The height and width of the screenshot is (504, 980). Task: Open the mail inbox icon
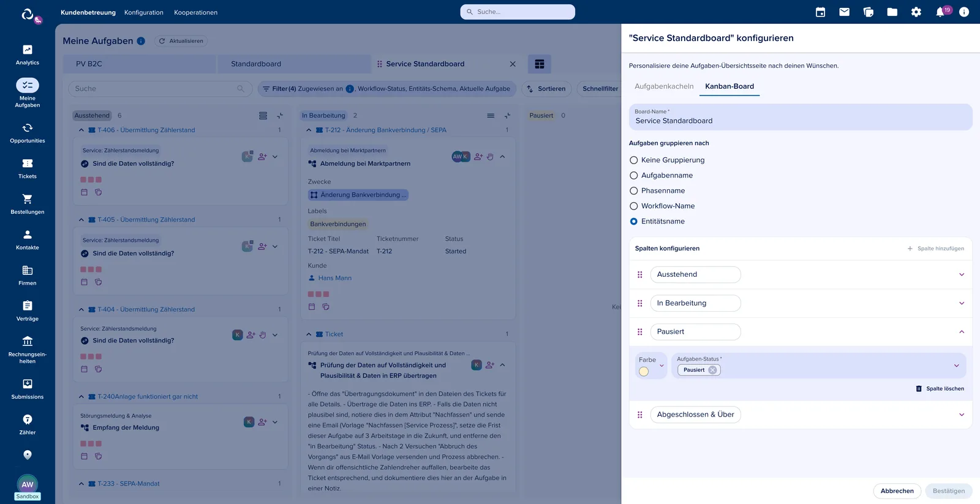coord(845,12)
